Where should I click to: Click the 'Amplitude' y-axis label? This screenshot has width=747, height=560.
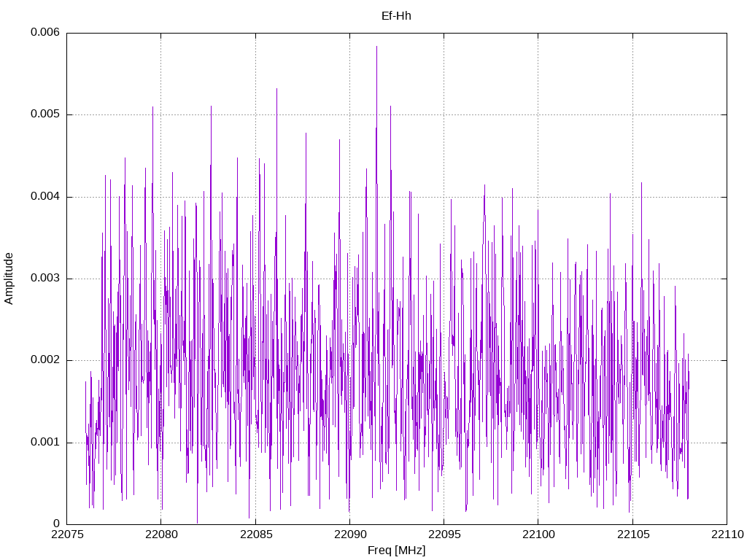point(9,279)
